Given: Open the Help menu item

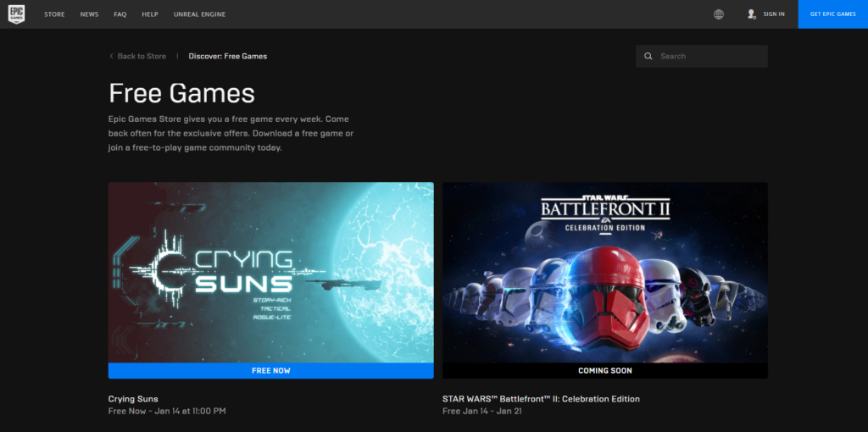Looking at the screenshot, I should click(150, 14).
